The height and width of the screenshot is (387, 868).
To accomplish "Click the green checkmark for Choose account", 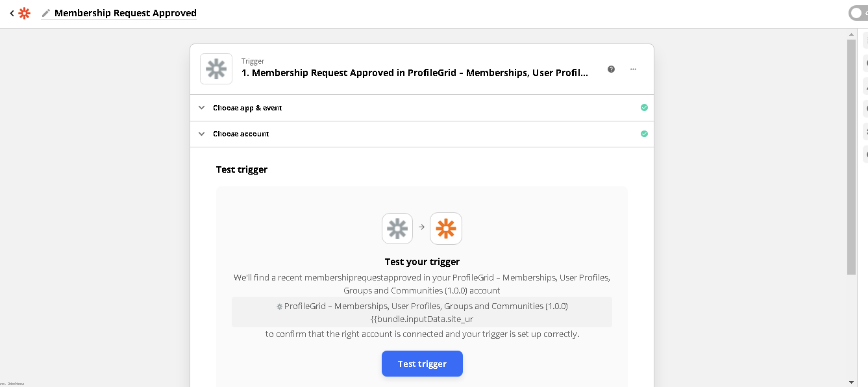I will [644, 134].
